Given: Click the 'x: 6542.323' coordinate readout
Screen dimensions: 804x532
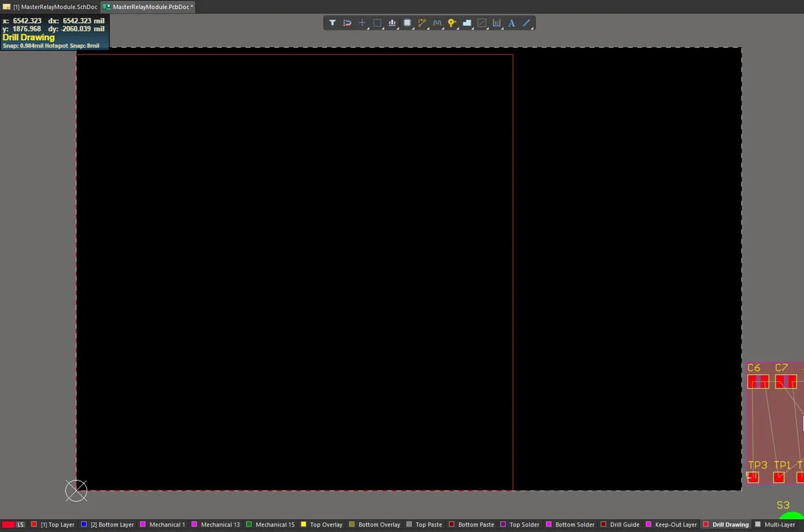Looking at the screenshot, I should click(22, 21).
